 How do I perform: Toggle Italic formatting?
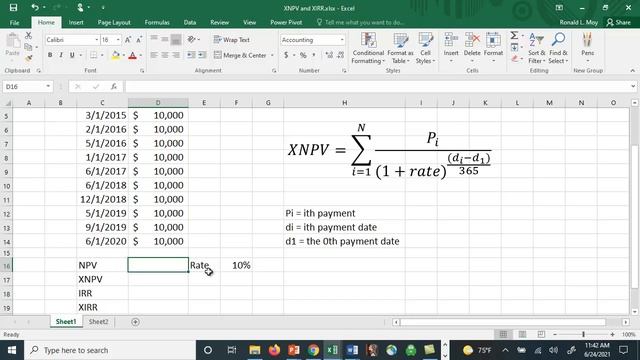[61, 55]
